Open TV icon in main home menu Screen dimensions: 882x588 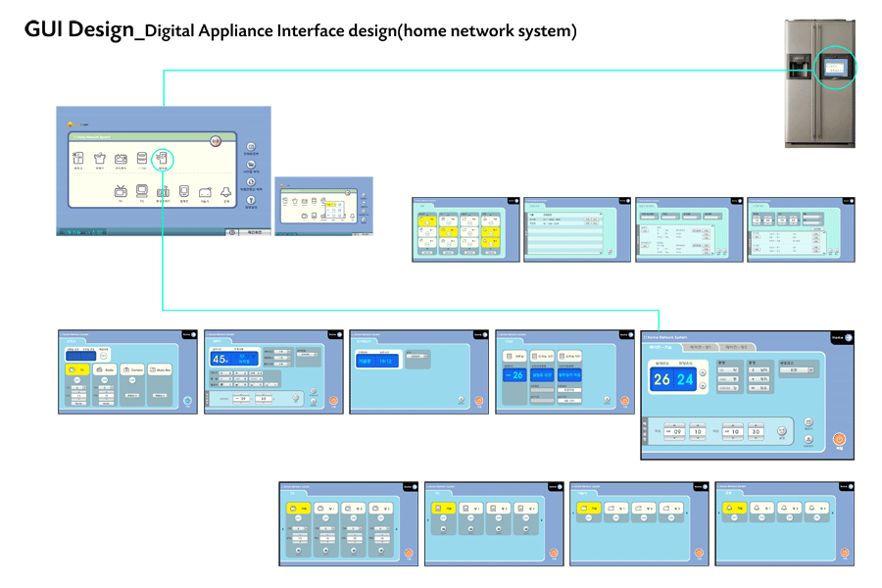click(x=121, y=191)
